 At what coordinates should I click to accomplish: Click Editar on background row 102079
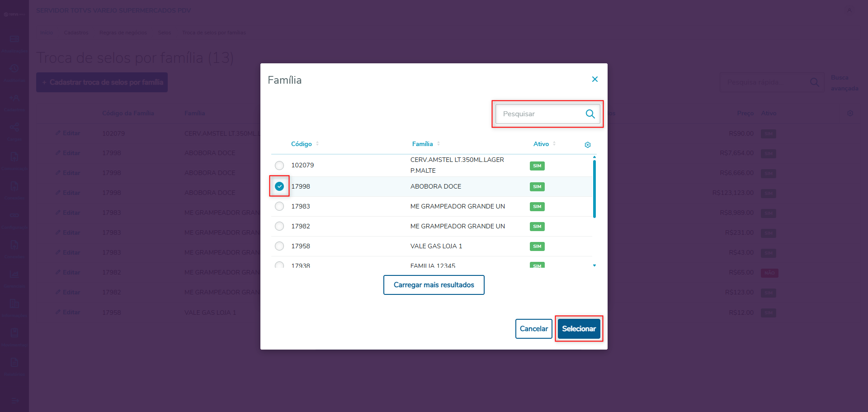coord(68,133)
